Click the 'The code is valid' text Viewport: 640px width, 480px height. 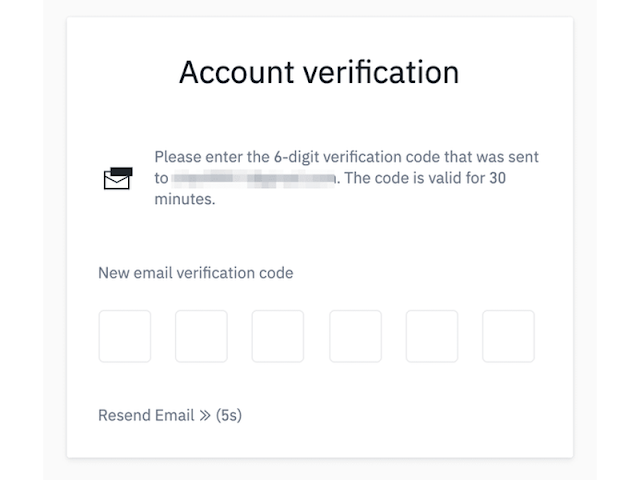407,179
